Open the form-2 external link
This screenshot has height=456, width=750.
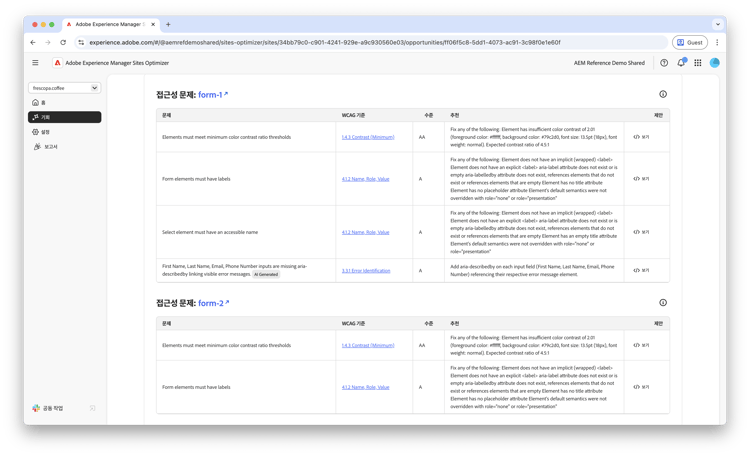coord(213,303)
